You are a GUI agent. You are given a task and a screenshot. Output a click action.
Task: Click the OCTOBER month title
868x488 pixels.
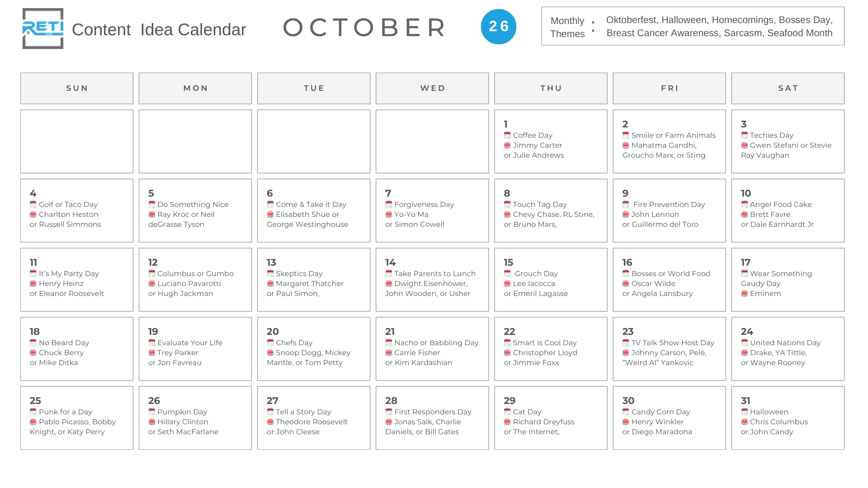tap(364, 28)
